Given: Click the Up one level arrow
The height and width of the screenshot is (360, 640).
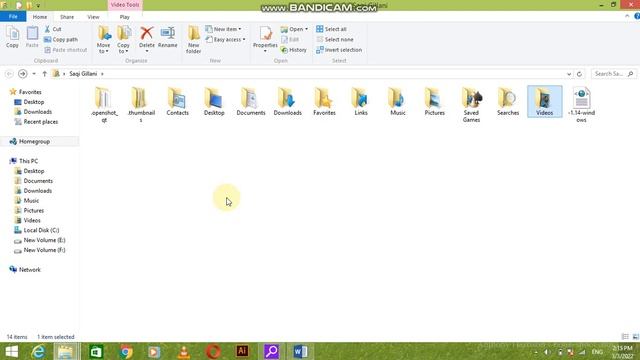Looking at the screenshot, I should (x=44, y=74).
